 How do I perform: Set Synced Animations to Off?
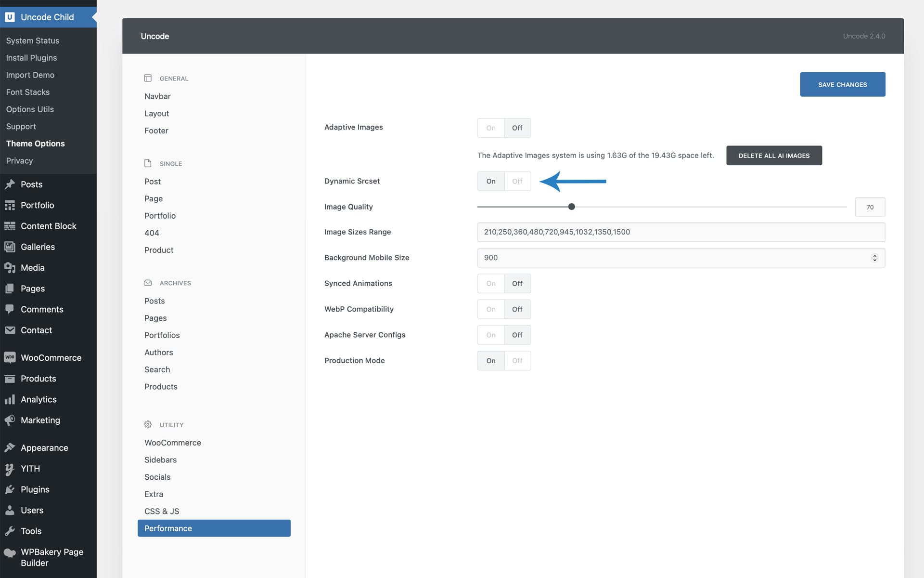click(x=517, y=283)
